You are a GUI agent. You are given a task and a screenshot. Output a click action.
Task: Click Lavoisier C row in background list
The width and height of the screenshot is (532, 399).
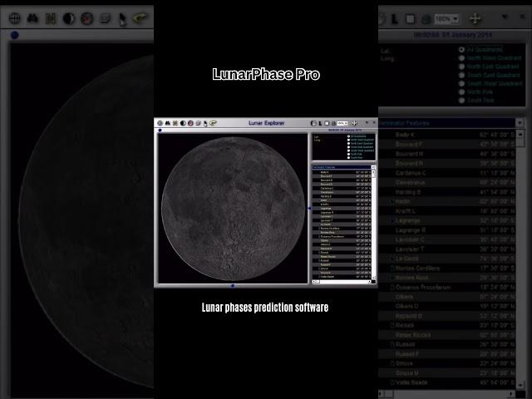coord(447,239)
